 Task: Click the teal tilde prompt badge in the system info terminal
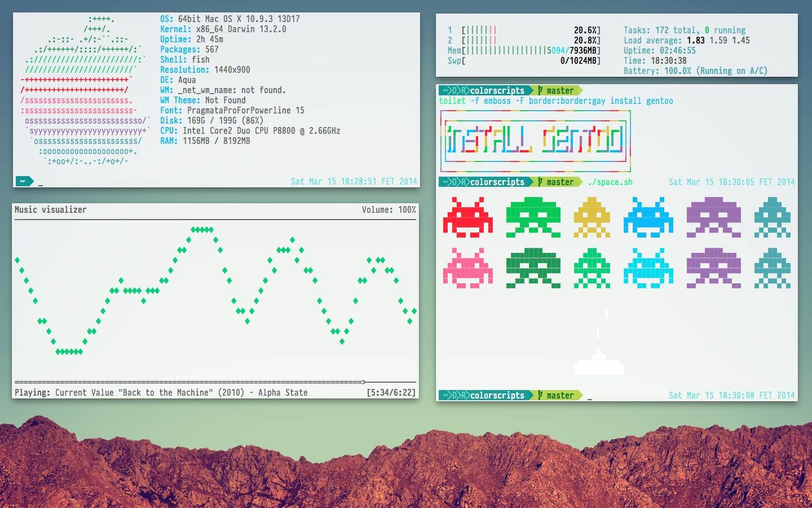click(x=24, y=181)
